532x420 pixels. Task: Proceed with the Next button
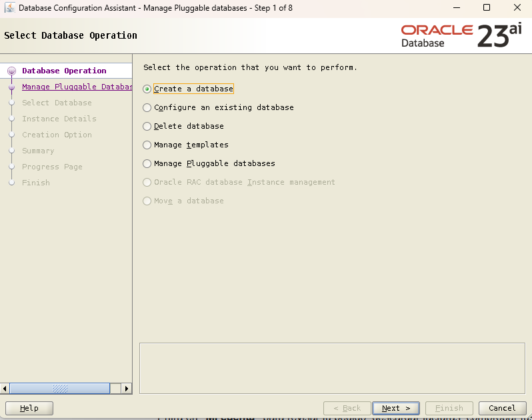point(396,408)
